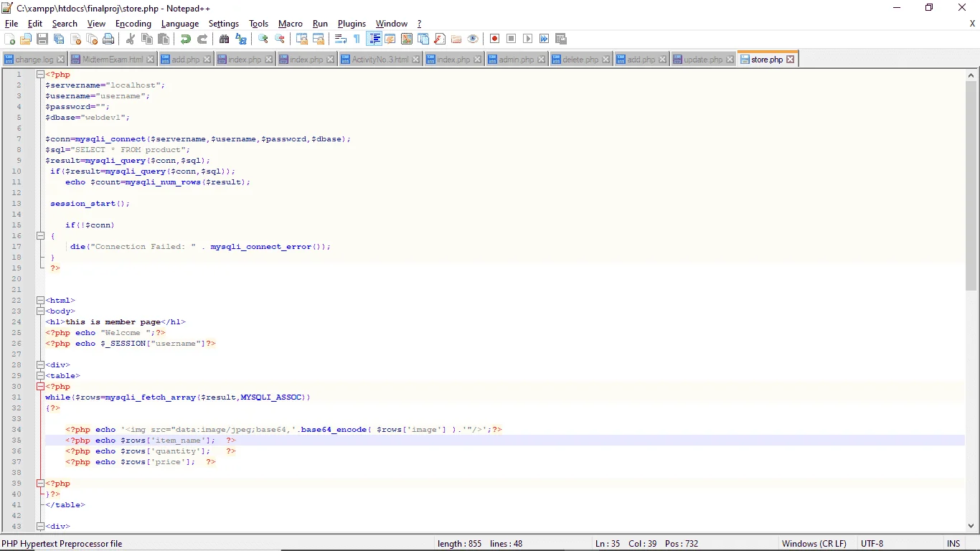Switch to the MidtermExam.html tab
Viewport: 980px width, 551px height.
[x=113, y=60]
